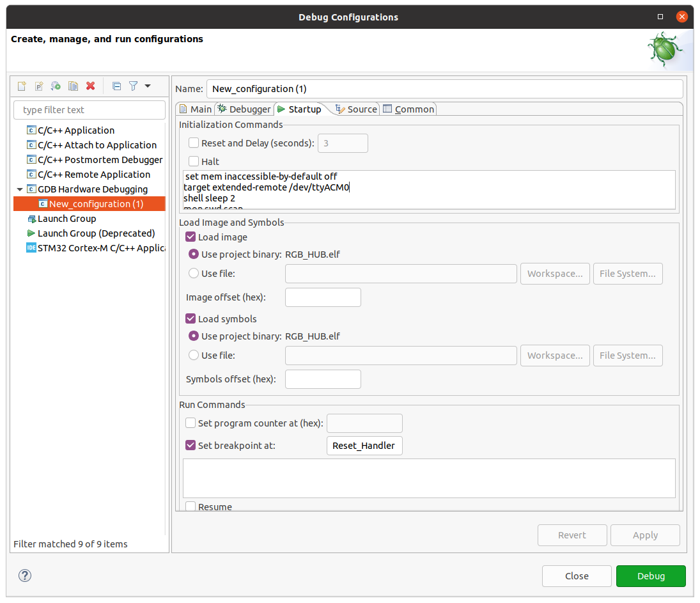Switch to the Debugger tab
Image resolution: width=700 pixels, height=603 pixels.
[x=244, y=109]
